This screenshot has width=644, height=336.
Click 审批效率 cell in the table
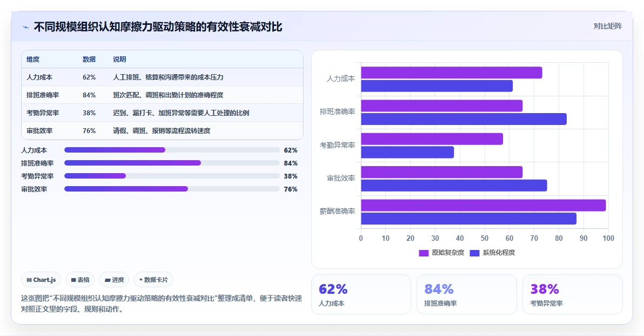(x=39, y=131)
